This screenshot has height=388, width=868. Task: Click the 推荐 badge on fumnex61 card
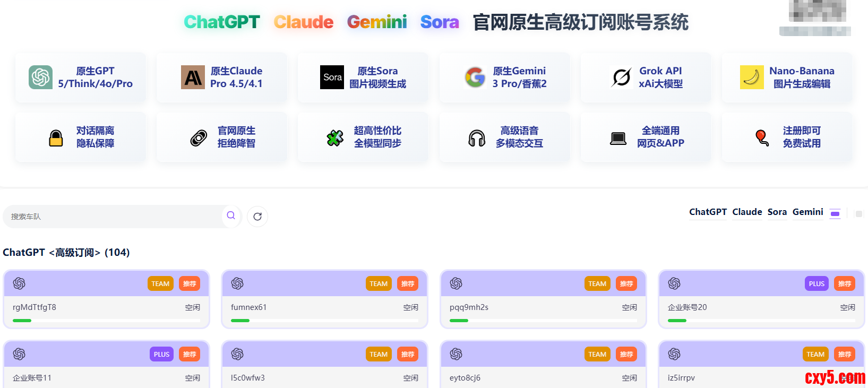click(408, 283)
